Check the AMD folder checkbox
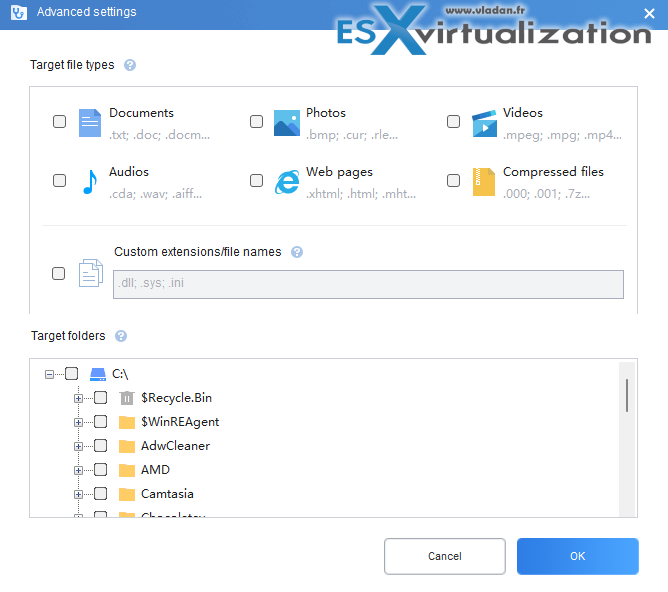 click(x=101, y=470)
